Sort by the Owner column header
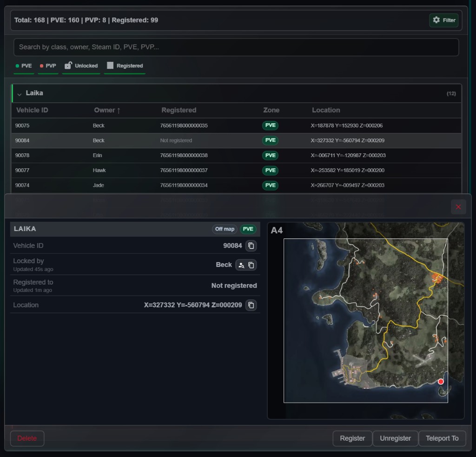The width and height of the screenshot is (476, 457). [107, 110]
